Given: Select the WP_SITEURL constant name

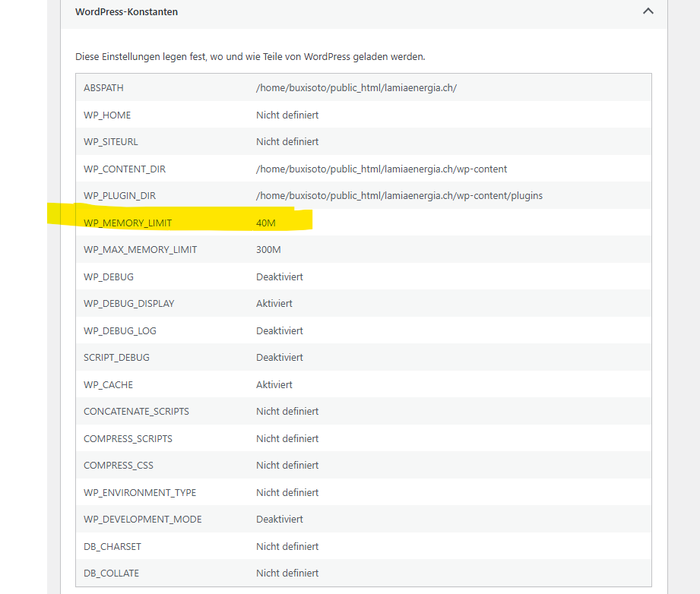Looking at the screenshot, I should pos(111,142).
